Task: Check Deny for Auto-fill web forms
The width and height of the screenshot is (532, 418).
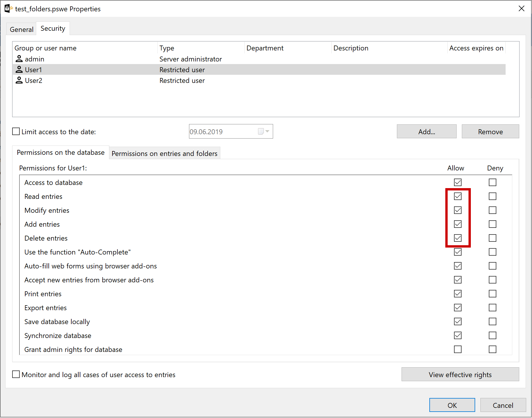Action: (493, 266)
